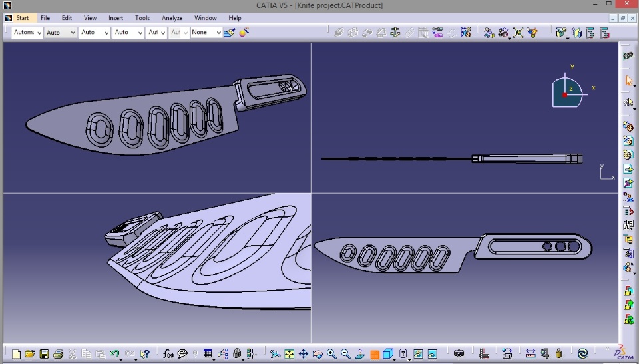Open the second Auto dropdown

click(61, 32)
